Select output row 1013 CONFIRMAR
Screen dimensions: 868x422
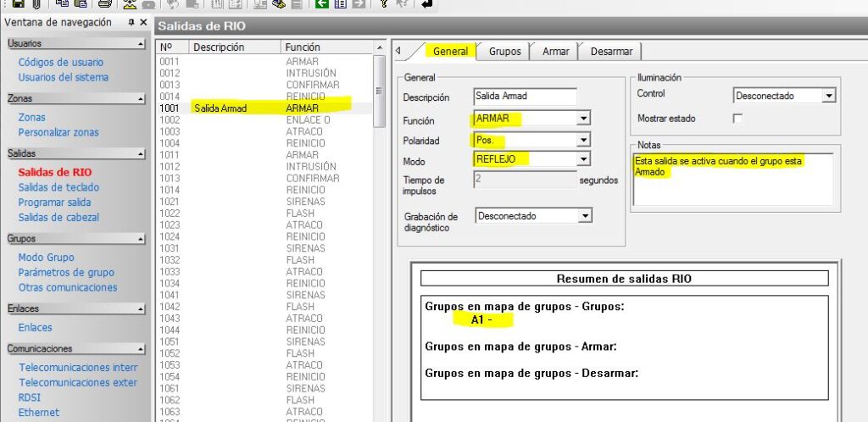[x=264, y=178]
